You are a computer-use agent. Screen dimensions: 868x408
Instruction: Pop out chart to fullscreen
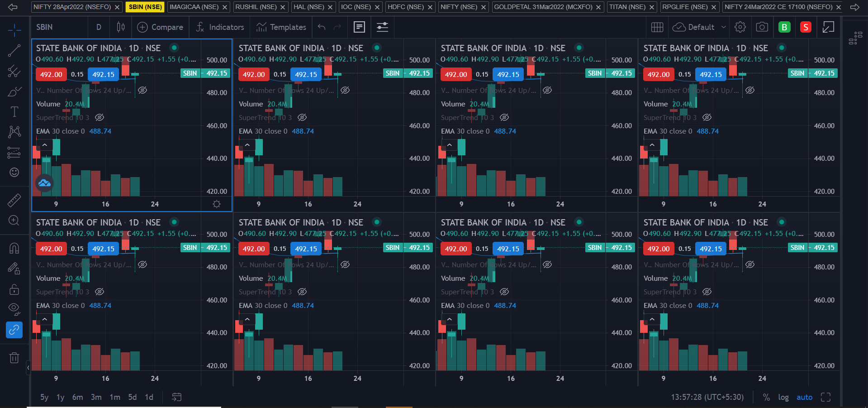click(x=828, y=27)
